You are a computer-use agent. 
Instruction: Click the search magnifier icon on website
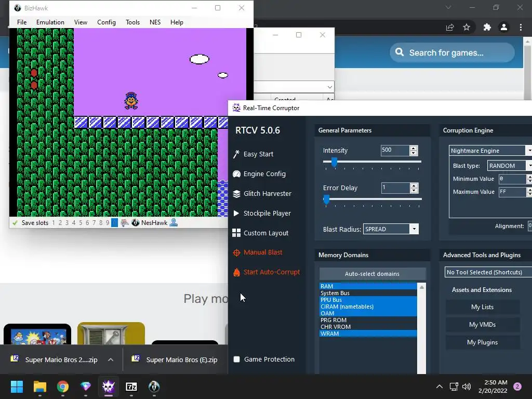click(400, 52)
